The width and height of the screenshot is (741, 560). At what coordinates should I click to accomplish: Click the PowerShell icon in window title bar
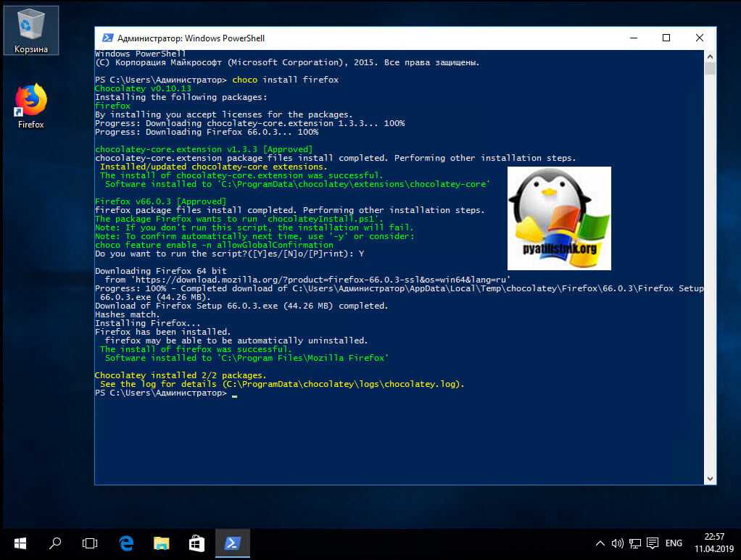tap(107, 38)
